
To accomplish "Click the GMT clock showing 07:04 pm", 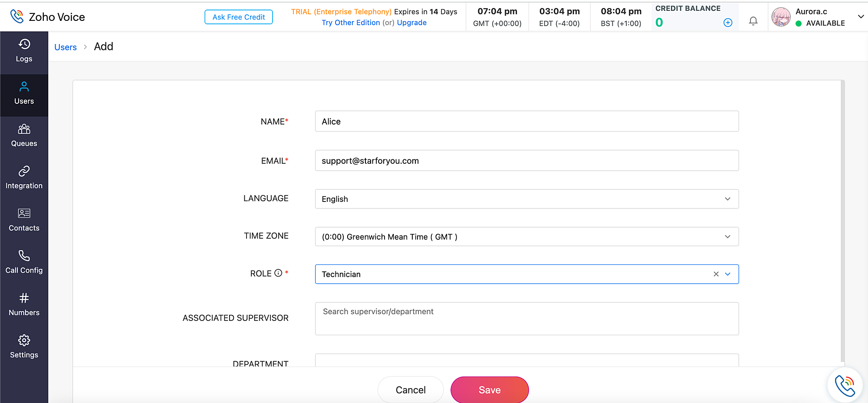I will pyautogui.click(x=497, y=17).
